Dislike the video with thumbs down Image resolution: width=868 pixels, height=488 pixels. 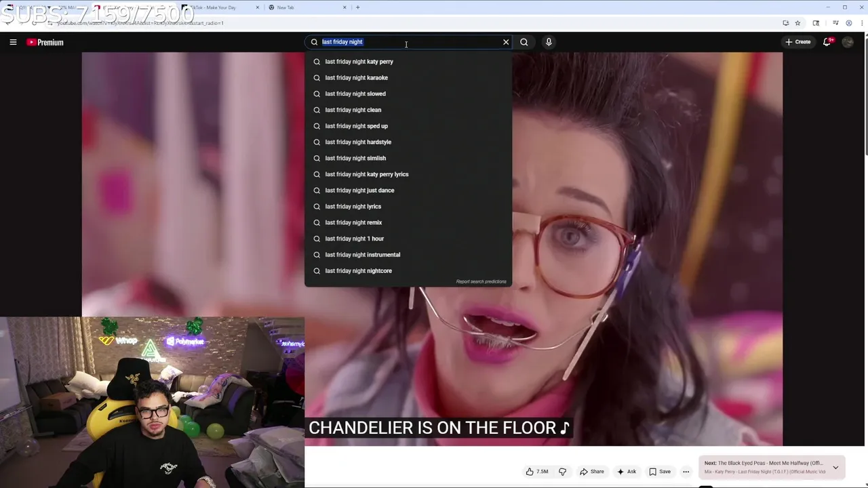click(x=562, y=472)
